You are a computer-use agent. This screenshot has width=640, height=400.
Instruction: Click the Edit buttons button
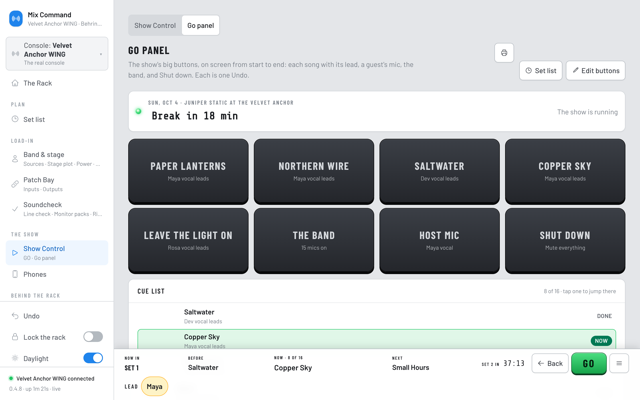(596, 71)
